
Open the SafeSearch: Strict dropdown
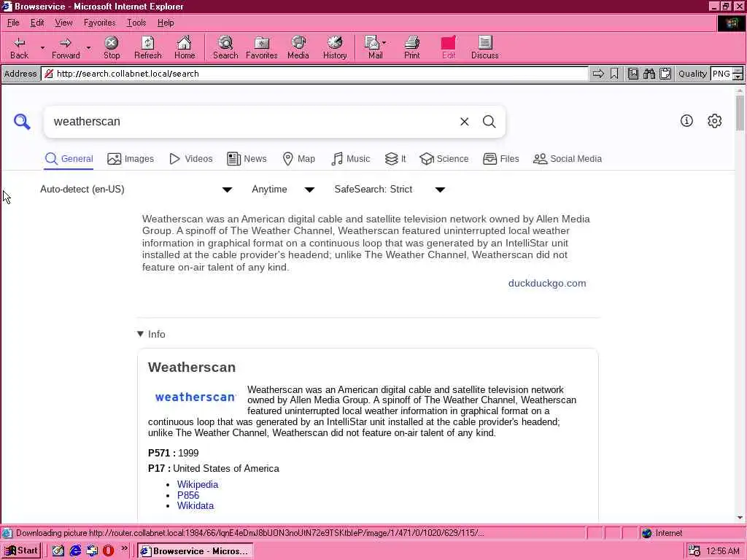click(x=390, y=190)
